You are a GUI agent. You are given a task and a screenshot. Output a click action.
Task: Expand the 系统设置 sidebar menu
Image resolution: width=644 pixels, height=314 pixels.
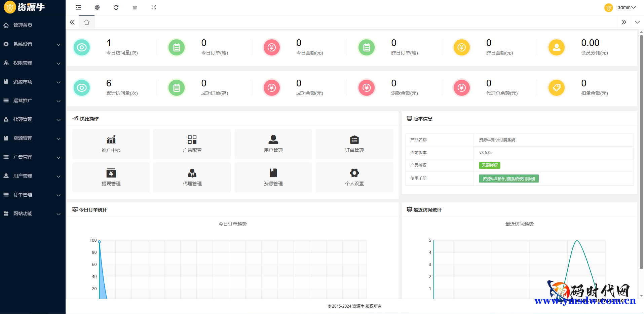[33, 44]
